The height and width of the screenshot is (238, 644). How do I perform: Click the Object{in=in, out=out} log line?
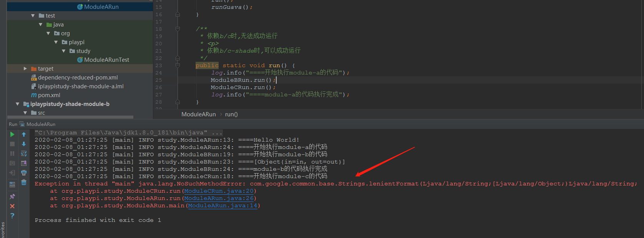(190, 162)
